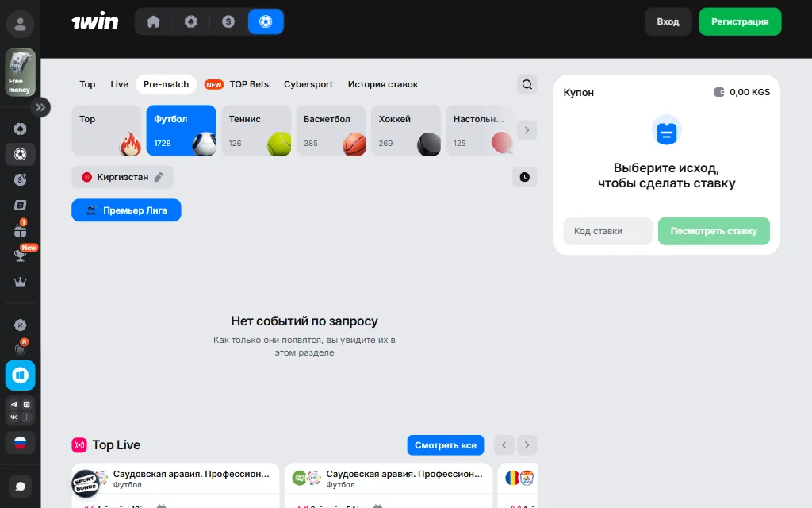This screenshot has width=812, height=508.
Task: Open the gift box bonuses icon
Action: [x=20, y=229]
